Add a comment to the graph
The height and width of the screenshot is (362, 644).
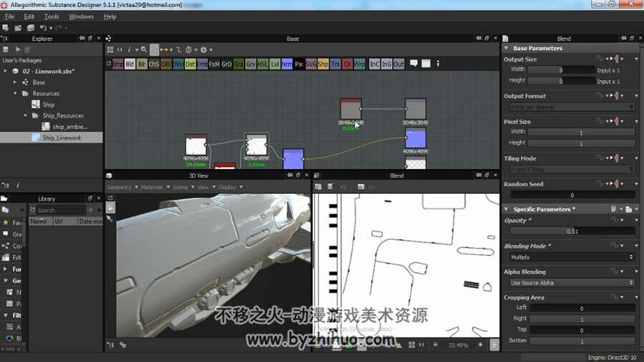(414, 63)
